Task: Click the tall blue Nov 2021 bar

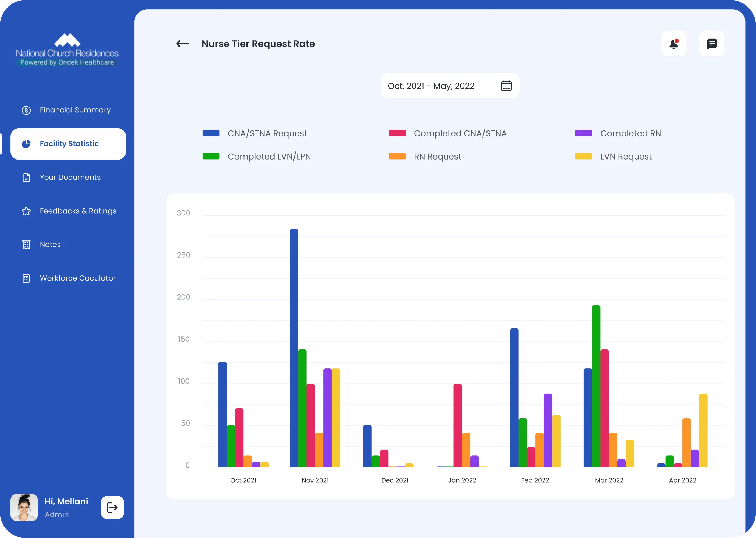Action: pos(294,348)
